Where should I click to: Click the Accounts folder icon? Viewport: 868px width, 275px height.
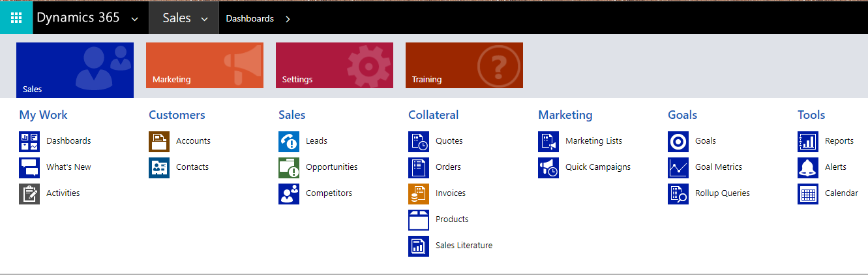[x=159, y=141]
